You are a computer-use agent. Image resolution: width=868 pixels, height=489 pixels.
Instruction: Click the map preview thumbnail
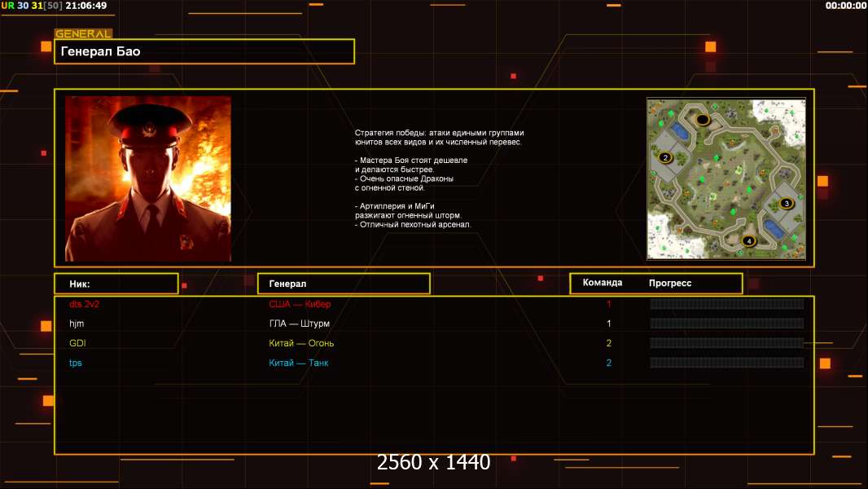726,178
